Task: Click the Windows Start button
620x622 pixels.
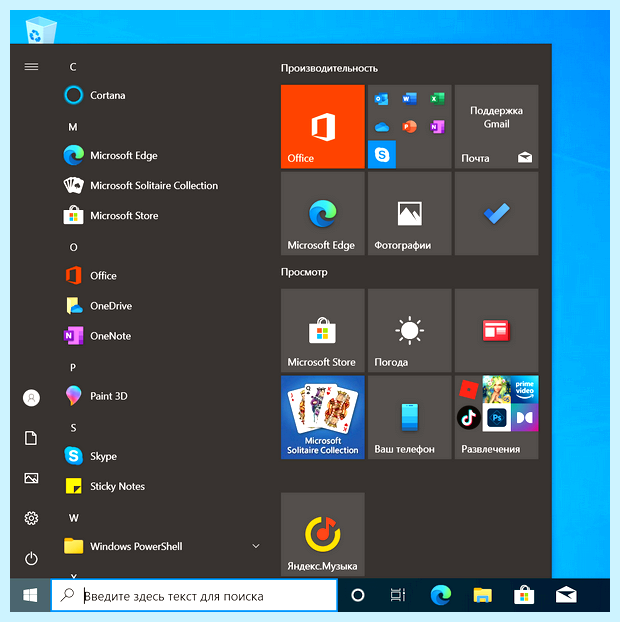Action: pos(30,595)
